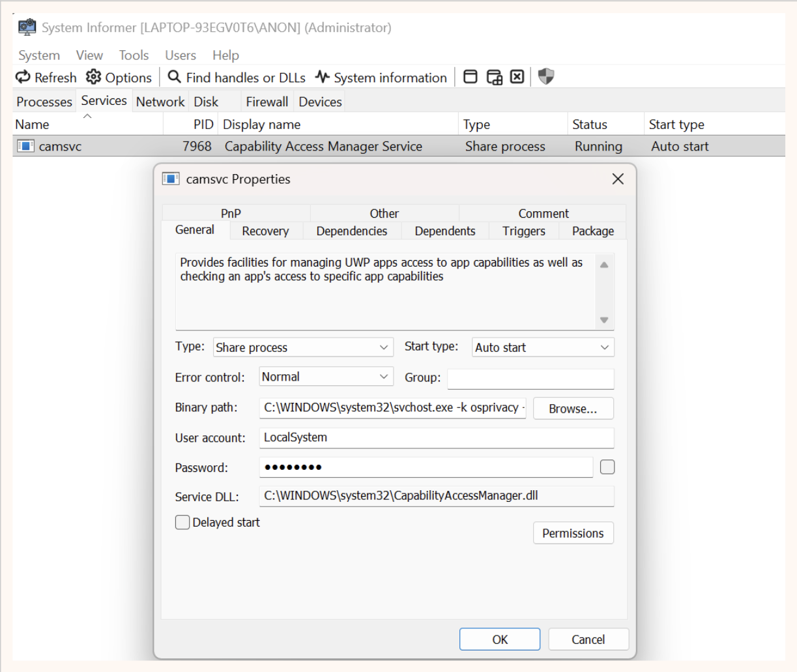
Task: Click the window-with-lock toolbar icon
Action: [x=495, y=77]
